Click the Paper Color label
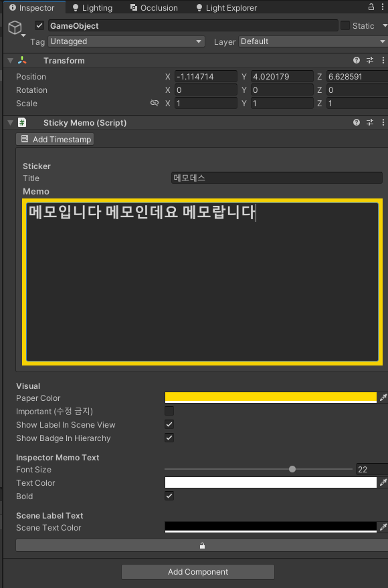The image size is (388, 588). pyautogui.click(x=38, y=398)
